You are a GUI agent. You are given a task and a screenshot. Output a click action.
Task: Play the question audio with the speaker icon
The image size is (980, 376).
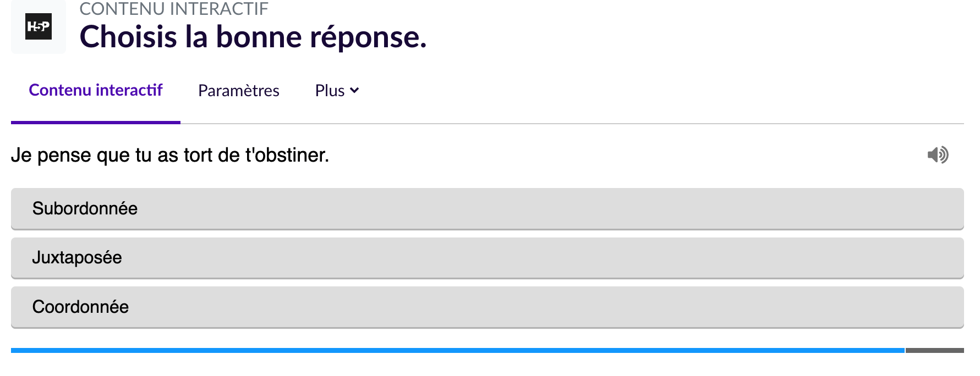[x=938, y=155]
